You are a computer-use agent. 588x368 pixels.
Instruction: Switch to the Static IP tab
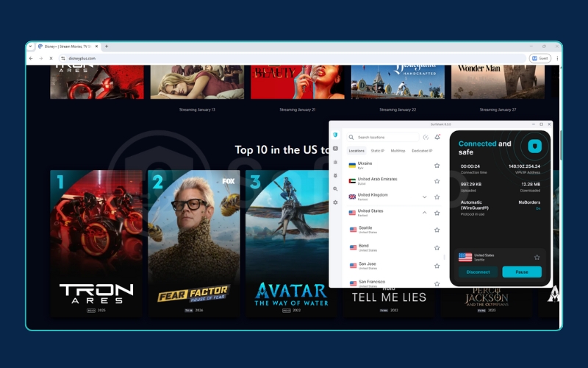coord(377,151)
